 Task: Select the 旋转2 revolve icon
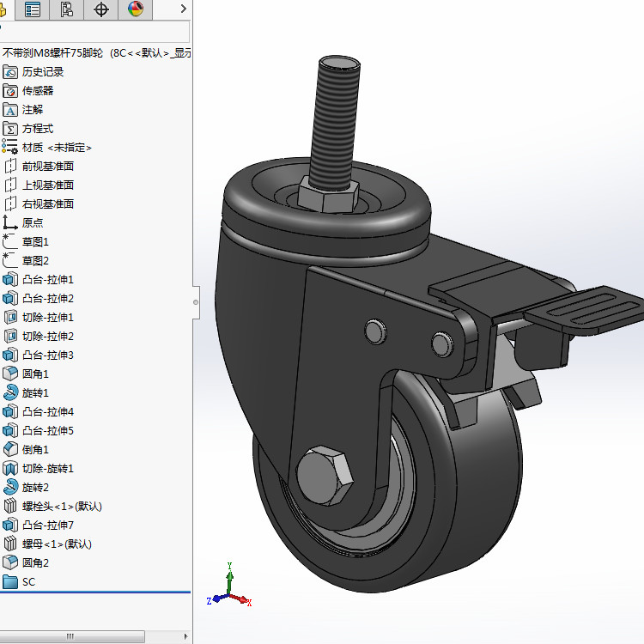[x=10, y=488]
